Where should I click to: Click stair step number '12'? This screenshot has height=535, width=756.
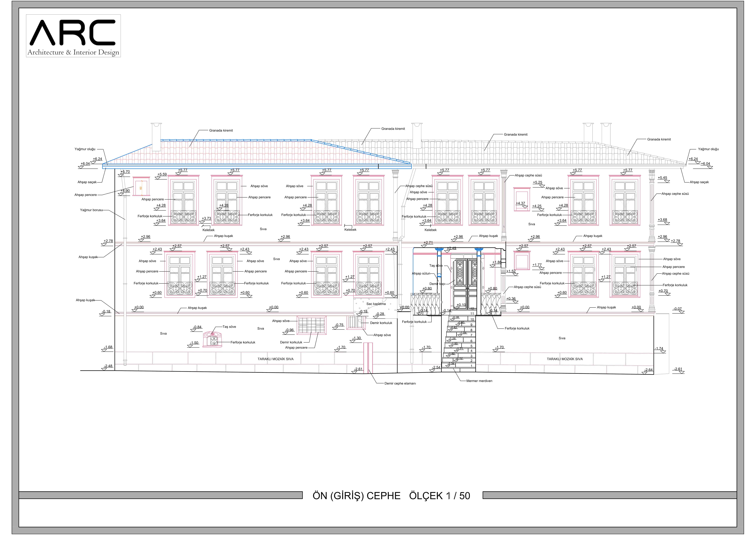pos(472,309)
